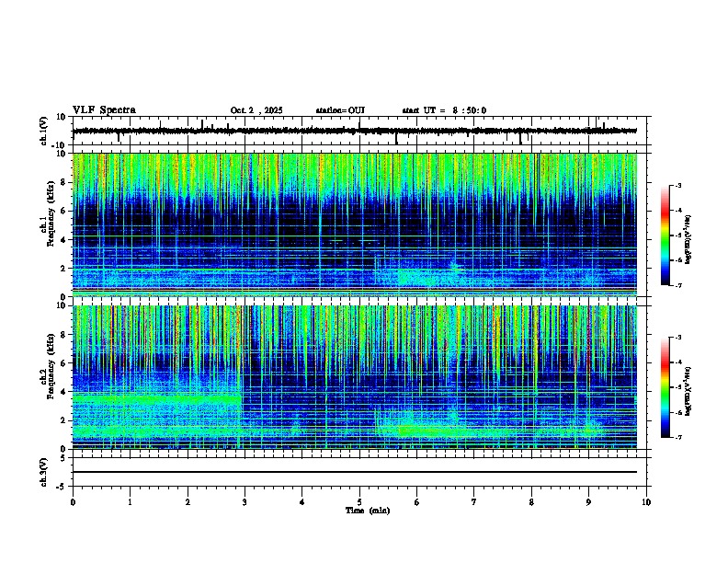Click the 'start UT = 8:50:0' label

444,110
